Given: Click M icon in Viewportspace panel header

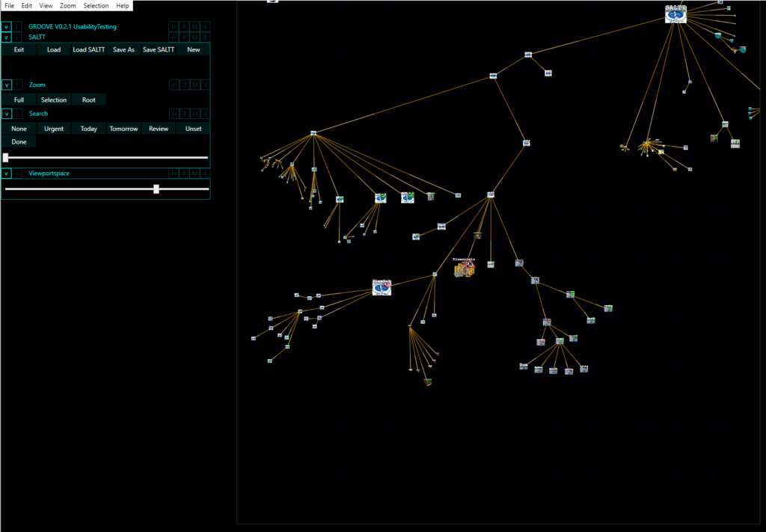Looking at the screenshot, I should coord(195,174).
